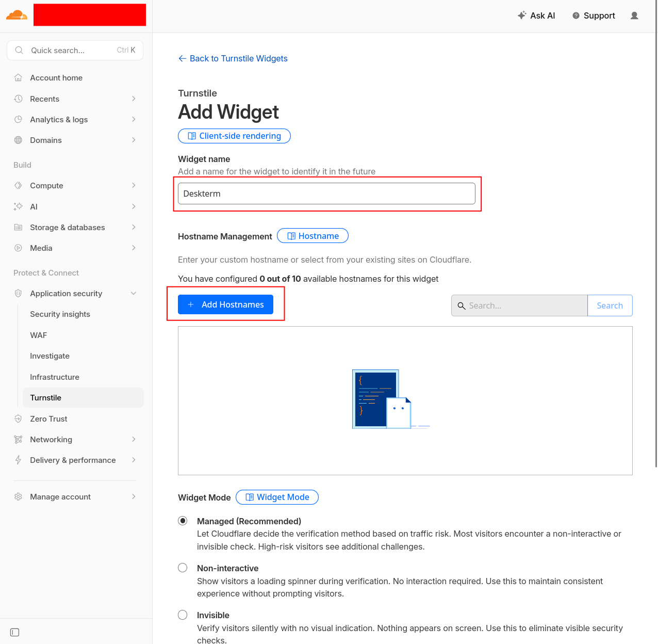Screen dimensions: 658x644
Task: Click the Networking nodes icon
Action: click(x=18, y=439)
